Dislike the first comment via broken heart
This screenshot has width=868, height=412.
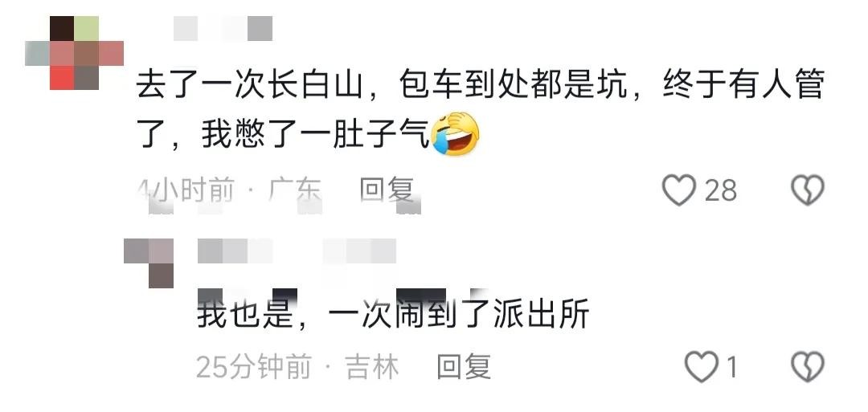click(808, 190)
